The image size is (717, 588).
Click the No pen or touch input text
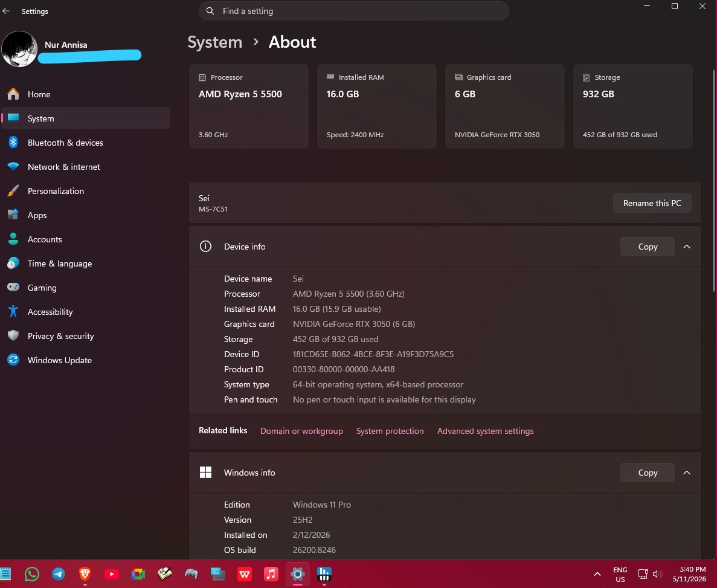click(x=384, y=399)
